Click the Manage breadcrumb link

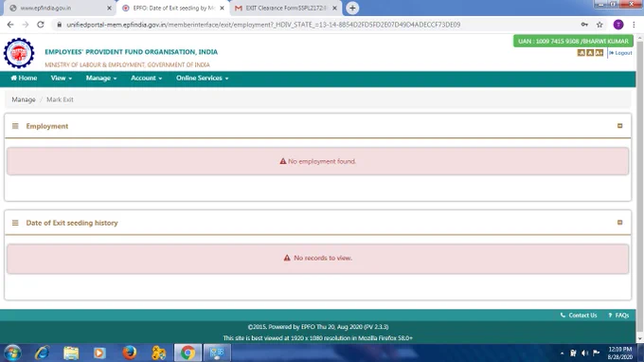pos(24,100)
